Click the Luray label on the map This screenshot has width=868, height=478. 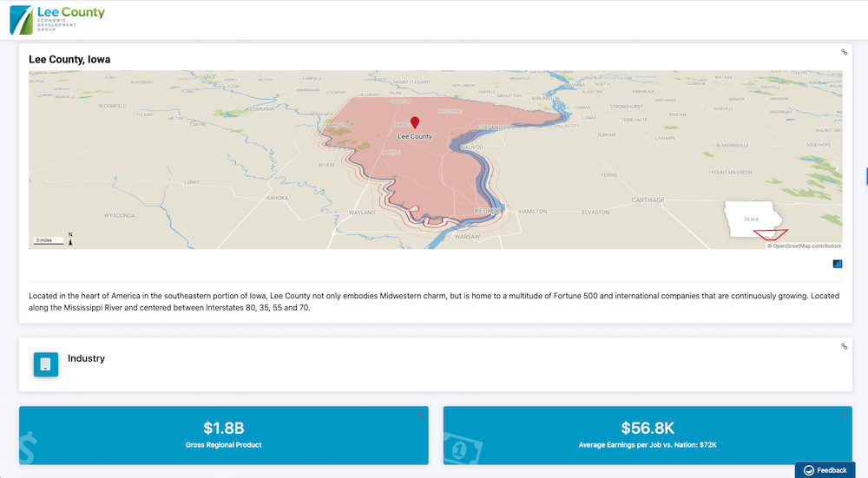192,182
